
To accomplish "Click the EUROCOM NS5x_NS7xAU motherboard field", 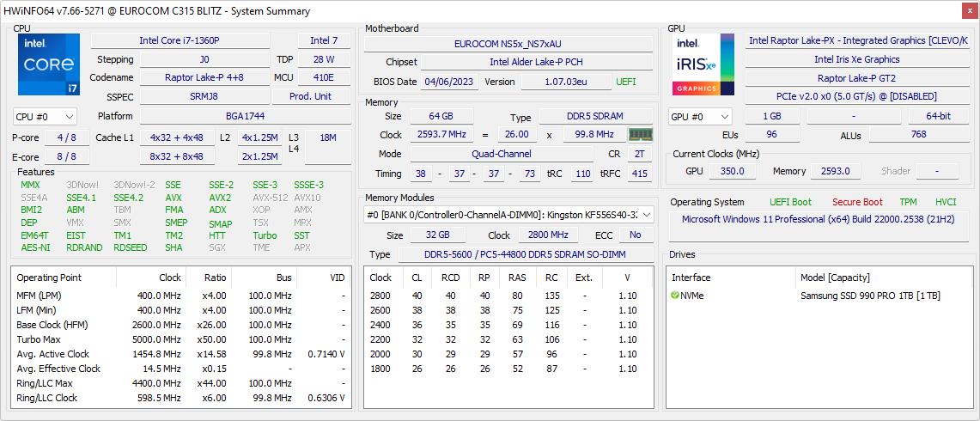I will pyautogui.click(x=510, y=44).
